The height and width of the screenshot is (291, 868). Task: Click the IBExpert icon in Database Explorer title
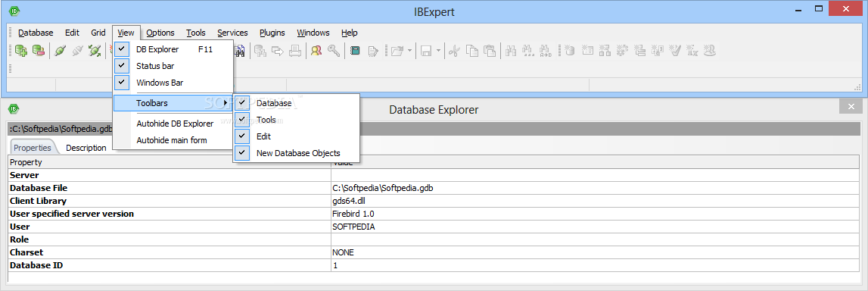click(14, 108)
